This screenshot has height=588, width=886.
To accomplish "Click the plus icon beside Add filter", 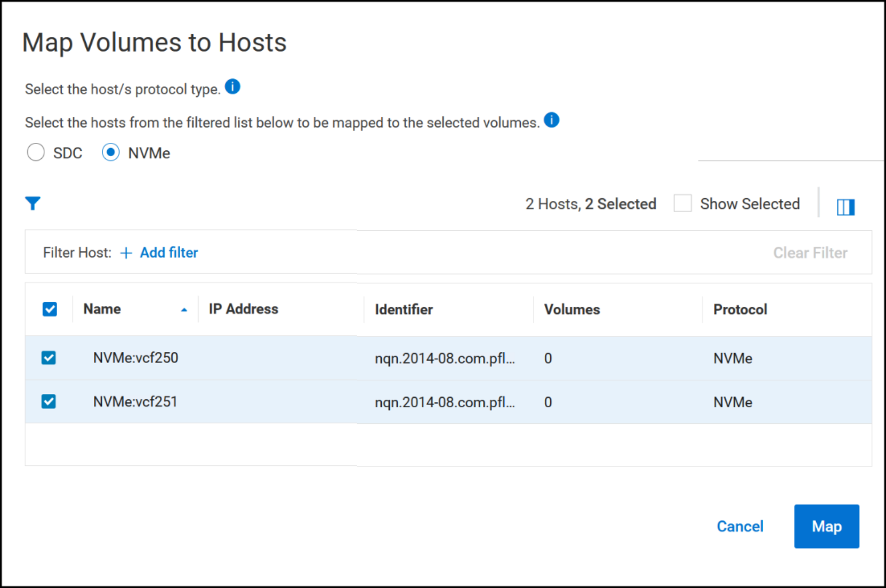I will pyautogui.click(x=126, y=253).
